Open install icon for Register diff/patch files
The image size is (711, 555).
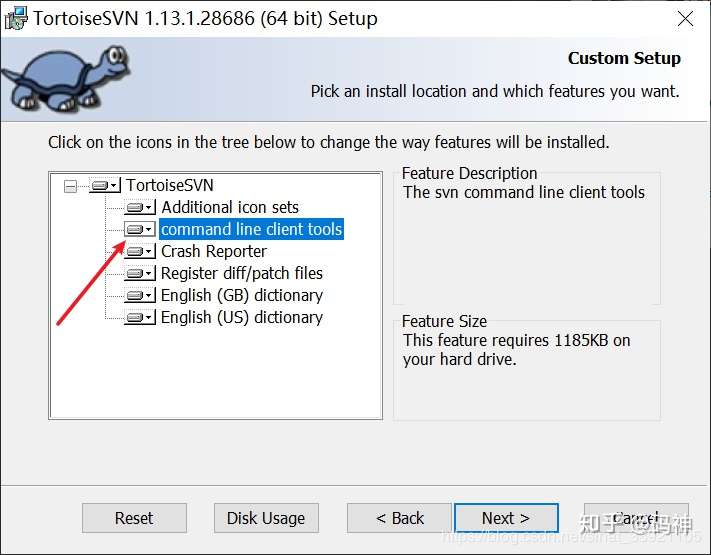point(140,273)
